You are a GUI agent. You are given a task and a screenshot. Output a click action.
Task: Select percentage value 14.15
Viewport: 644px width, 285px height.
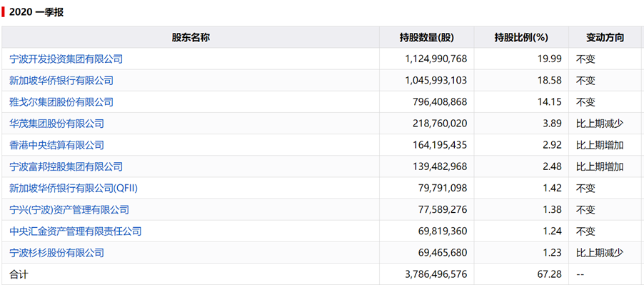point(550,102)
